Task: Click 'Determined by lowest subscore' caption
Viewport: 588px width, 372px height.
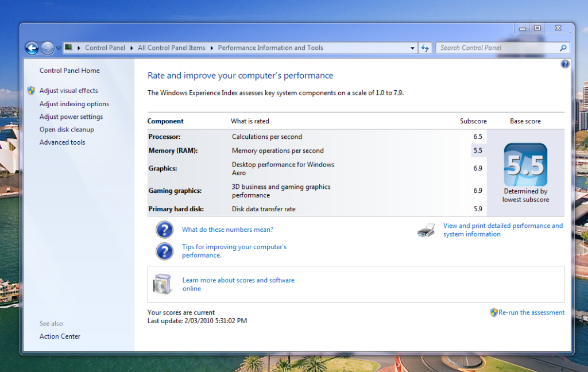Action: [526, 195]
